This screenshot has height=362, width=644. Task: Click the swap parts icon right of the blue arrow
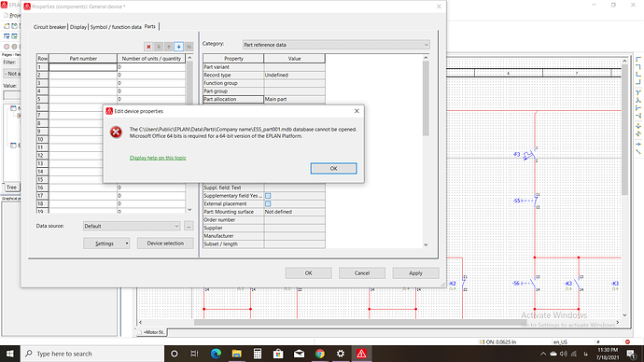click(x=189, y=47)
